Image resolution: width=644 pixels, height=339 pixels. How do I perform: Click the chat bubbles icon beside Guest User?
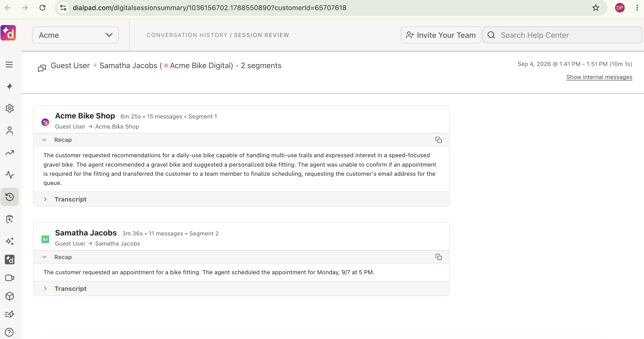click(x=42, y=68)
